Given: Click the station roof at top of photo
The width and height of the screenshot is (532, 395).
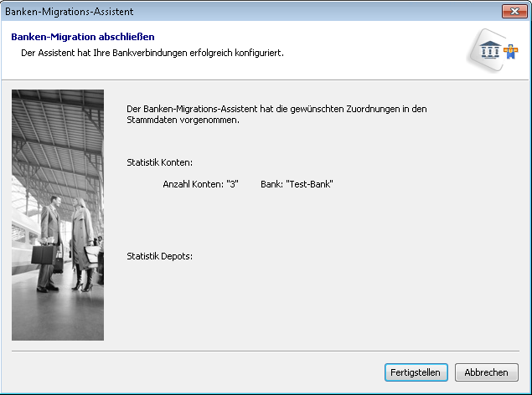Looking at the screenshot, I should click(x=58, y=117).
